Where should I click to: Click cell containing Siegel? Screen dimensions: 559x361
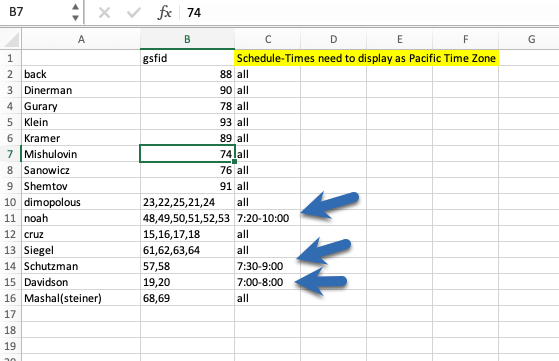point(81,250)
